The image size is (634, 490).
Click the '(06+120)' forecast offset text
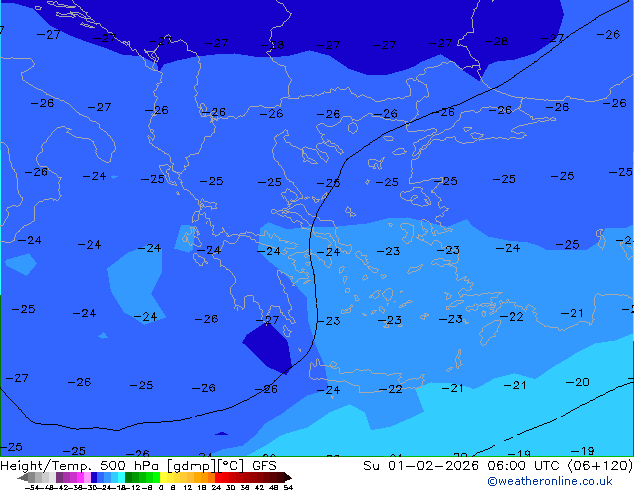pyautogui.click(x=601, y=465)
